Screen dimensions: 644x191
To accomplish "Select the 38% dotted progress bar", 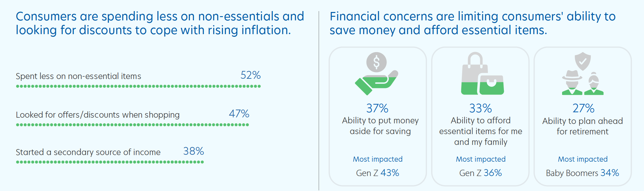I will click(x=110, y=162).
